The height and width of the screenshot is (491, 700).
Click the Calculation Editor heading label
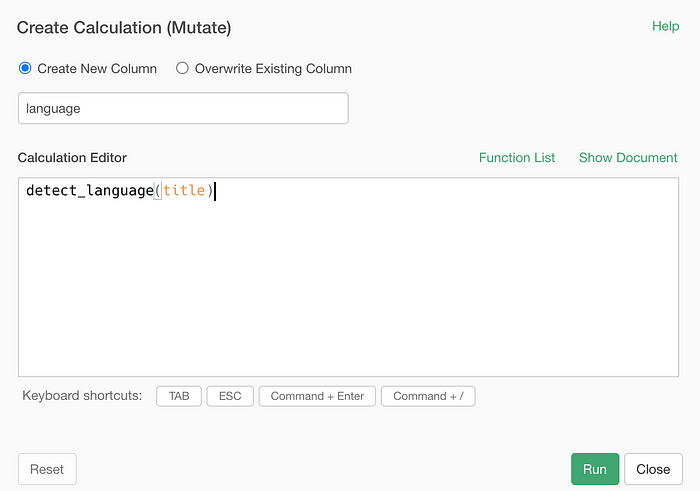[72, 158]
